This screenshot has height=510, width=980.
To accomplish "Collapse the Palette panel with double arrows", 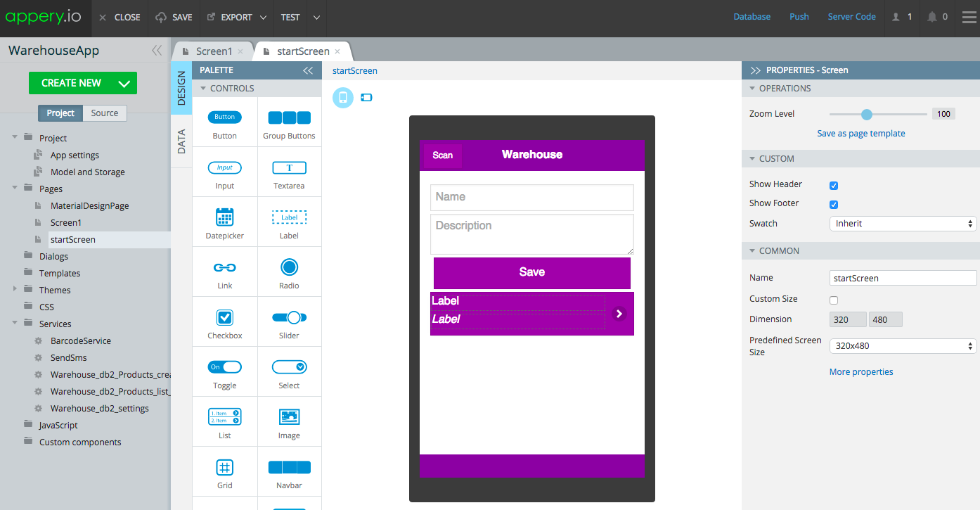I will 308,70.
